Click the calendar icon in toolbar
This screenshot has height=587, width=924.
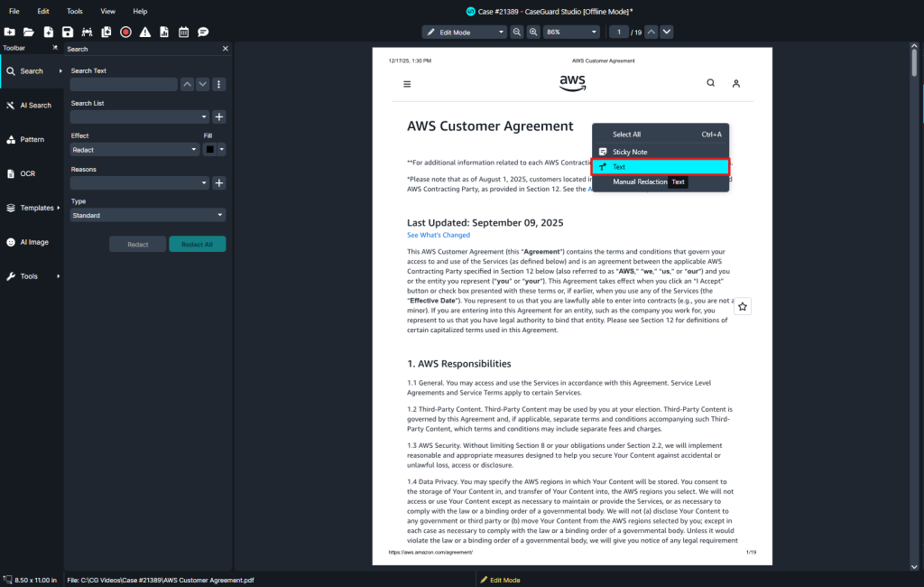[x=183, y=32]
